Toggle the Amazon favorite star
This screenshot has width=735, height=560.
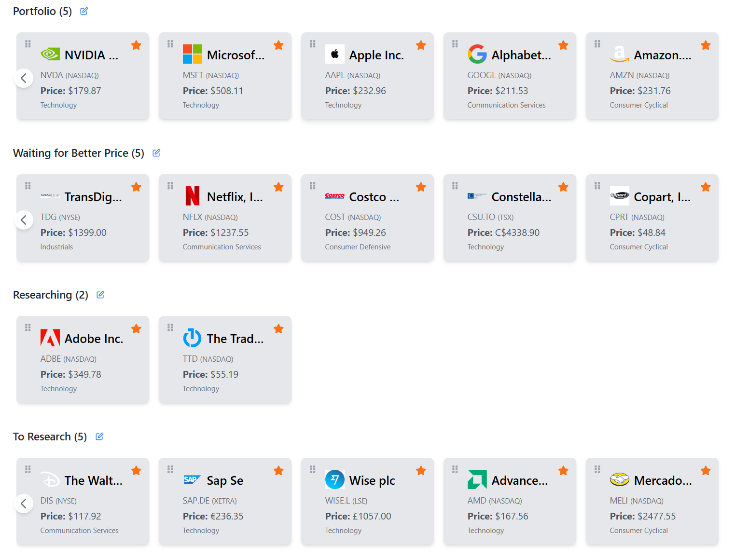(x=706, y=45)
